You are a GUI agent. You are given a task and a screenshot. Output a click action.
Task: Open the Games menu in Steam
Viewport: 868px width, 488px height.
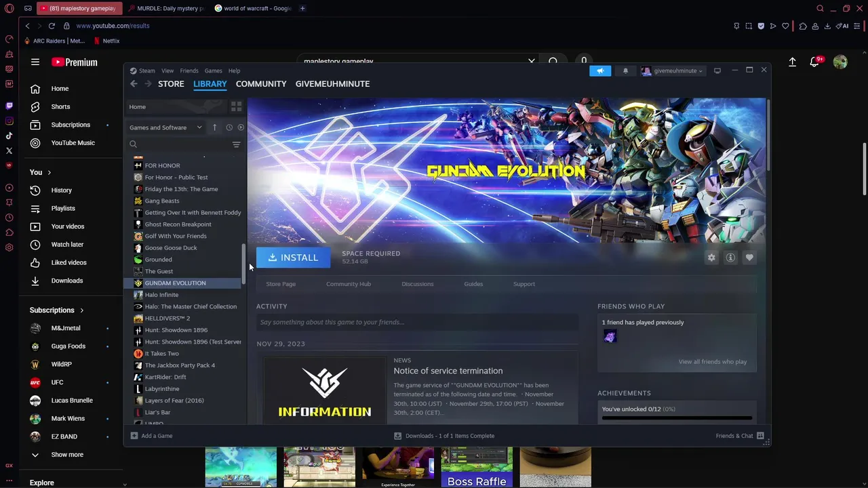point(213,70)
